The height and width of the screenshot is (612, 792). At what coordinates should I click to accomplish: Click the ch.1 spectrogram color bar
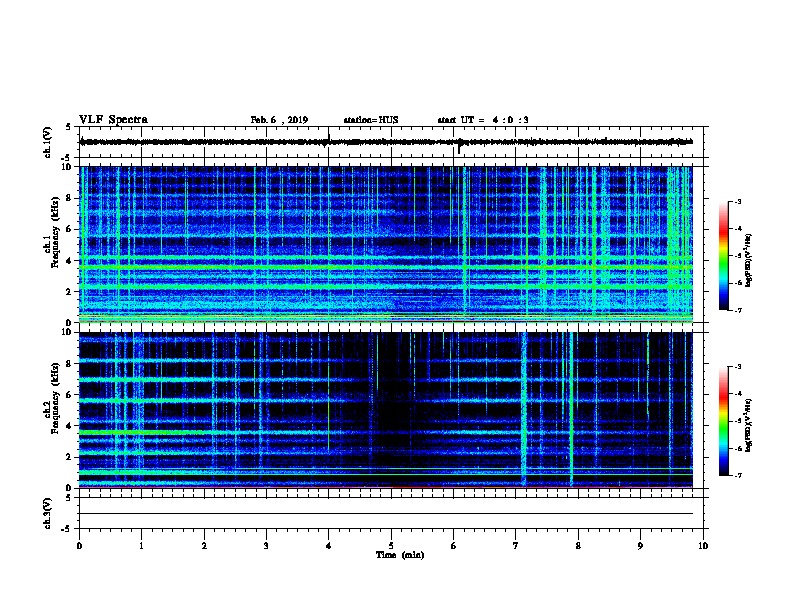click(724, 256)
